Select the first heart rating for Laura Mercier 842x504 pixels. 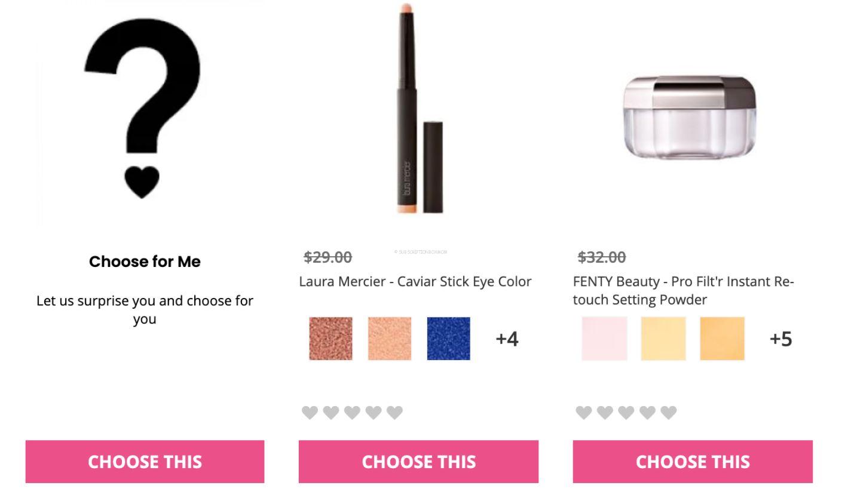point(310,412)
